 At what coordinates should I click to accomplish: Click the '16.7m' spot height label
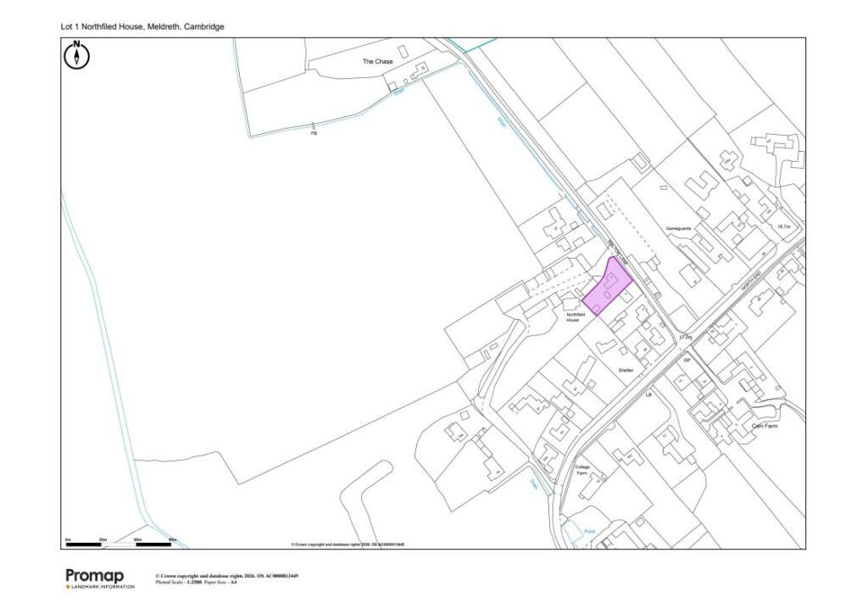tap(783, 227)
